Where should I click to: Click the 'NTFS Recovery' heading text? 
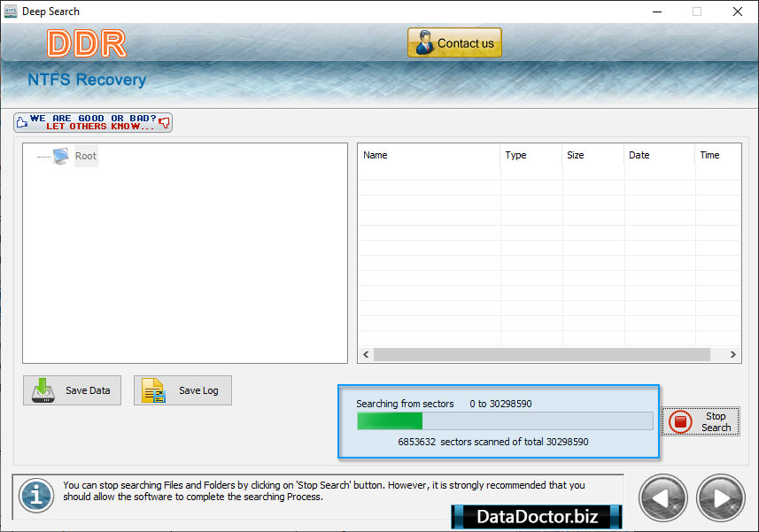pos(87,80)
